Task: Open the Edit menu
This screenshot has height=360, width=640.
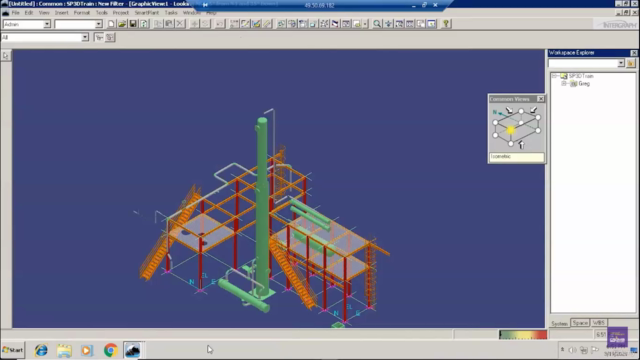Action: coord(29,13)
